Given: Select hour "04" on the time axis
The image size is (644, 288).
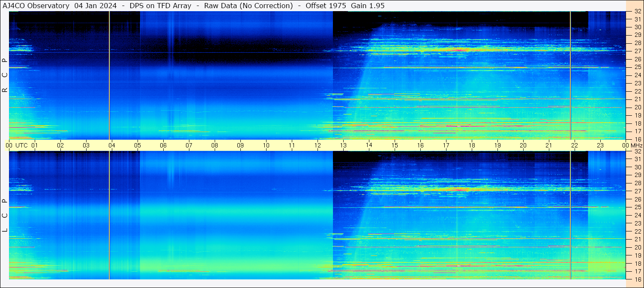Looking at the screenshot, I should coord(112,145).
